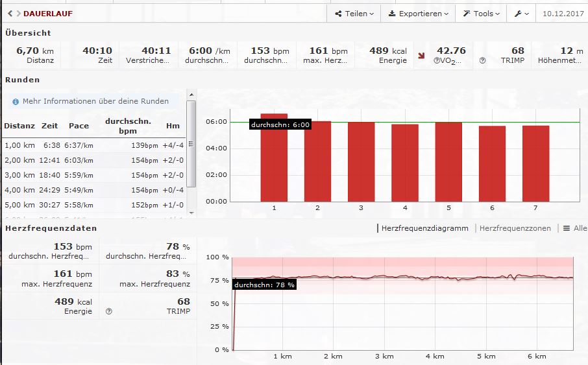Click the Alle list icon
Viewport: 588px width, 365px height.
[567, 228]
